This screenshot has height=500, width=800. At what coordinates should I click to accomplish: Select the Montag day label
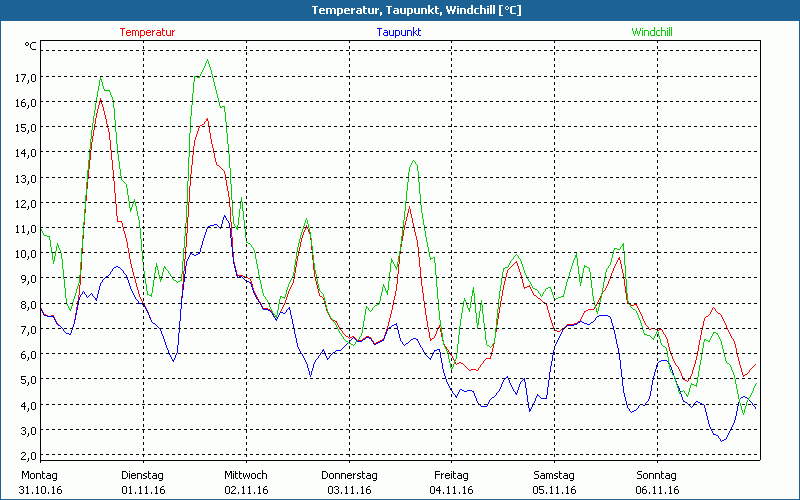click(x=40, y=475)
